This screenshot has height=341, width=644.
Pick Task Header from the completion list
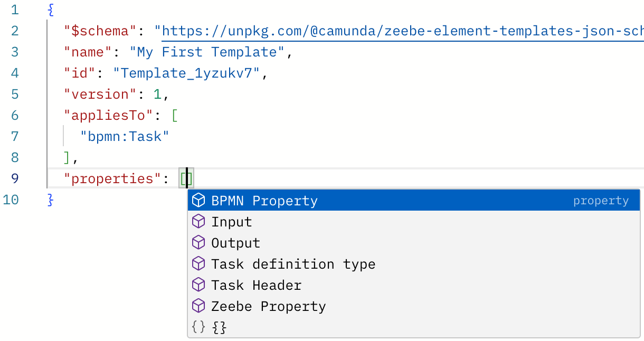pos(256,285)
